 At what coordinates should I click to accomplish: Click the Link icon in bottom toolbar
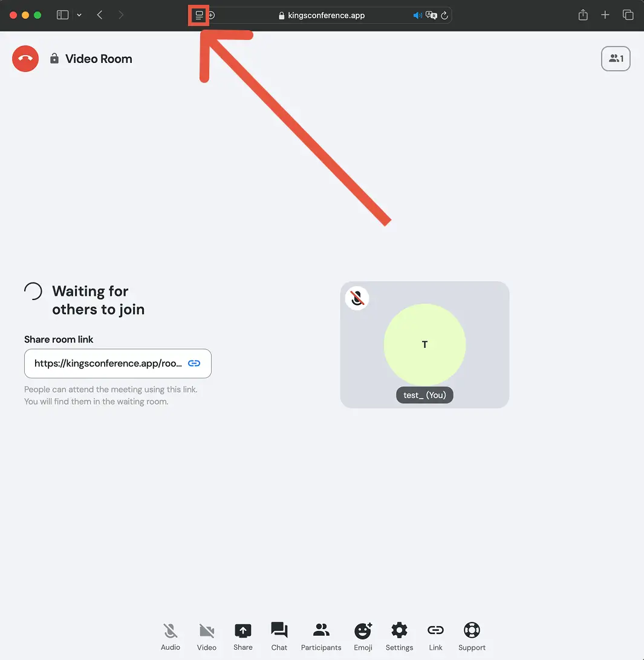coord(435,636)
